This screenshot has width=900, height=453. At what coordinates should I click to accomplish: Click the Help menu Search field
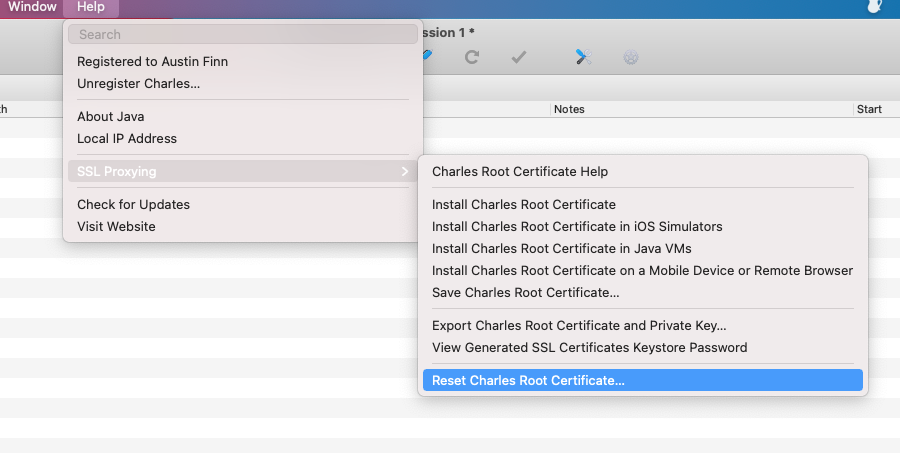(x=242, y=35)
